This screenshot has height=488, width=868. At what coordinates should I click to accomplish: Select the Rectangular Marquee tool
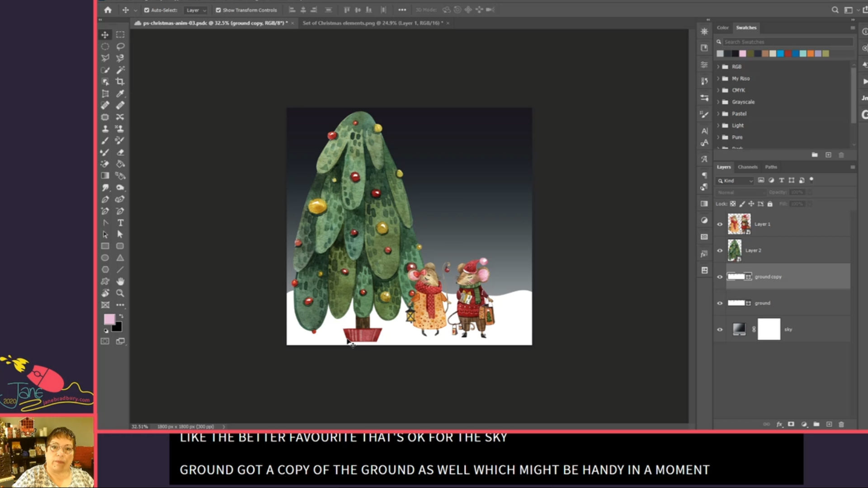click(x=120, y=35)
